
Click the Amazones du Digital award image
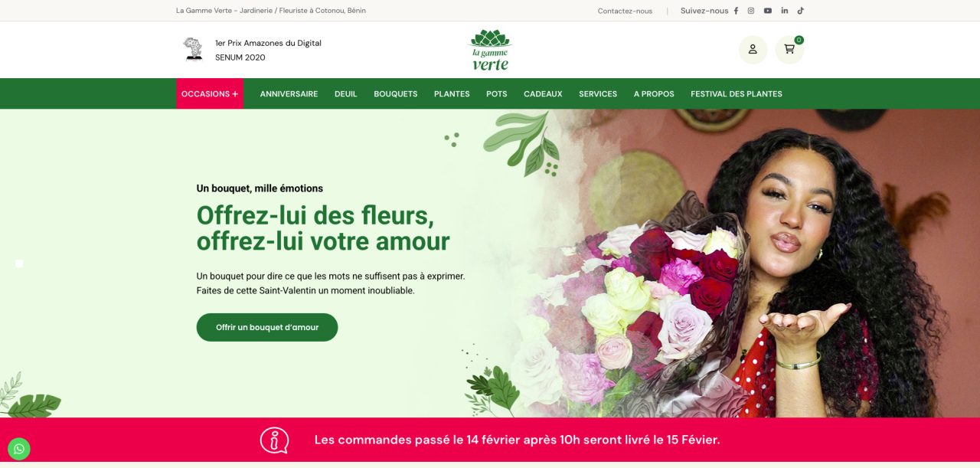(193, 49)
